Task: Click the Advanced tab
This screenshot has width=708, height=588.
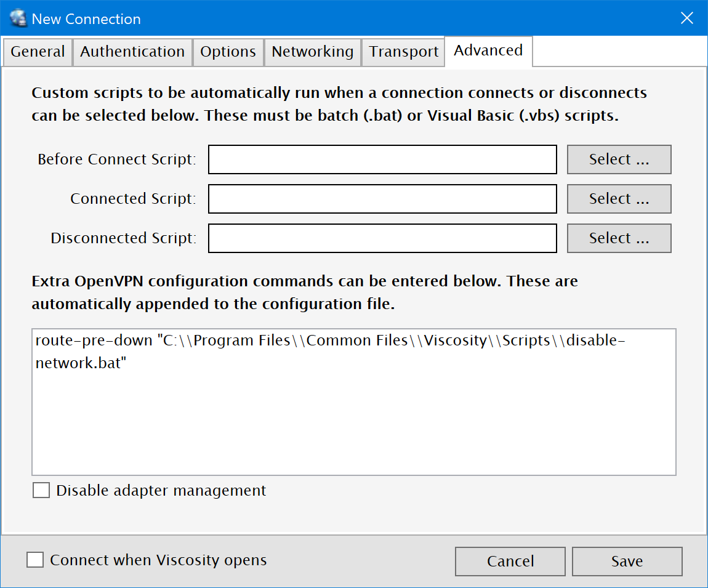Action: [x=488, y=51]
